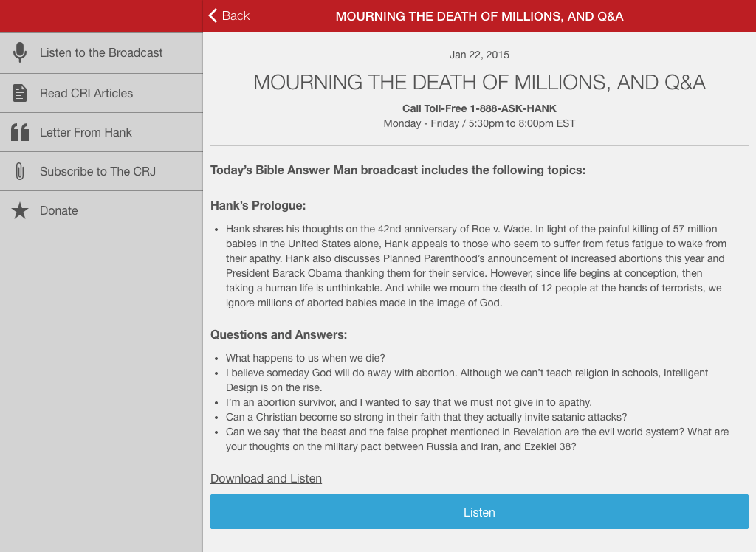This screenshot has height=552, width=756.
Task: Open Listen to the Broadcast
Action: 101,53
